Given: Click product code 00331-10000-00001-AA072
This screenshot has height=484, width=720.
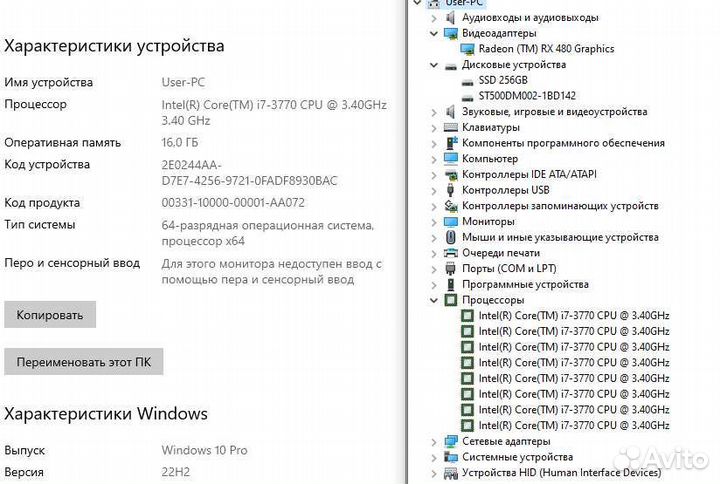Looking at the screenshot, I should point(233,203).
